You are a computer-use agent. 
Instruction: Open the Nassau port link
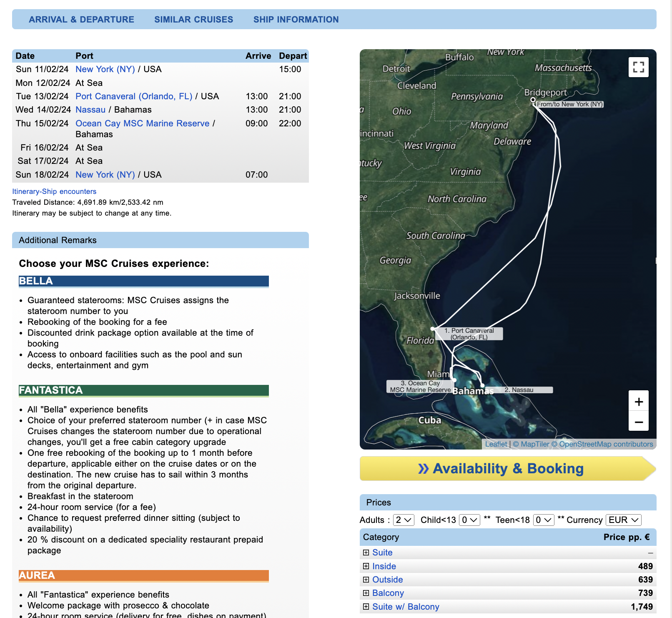[90, 110]
